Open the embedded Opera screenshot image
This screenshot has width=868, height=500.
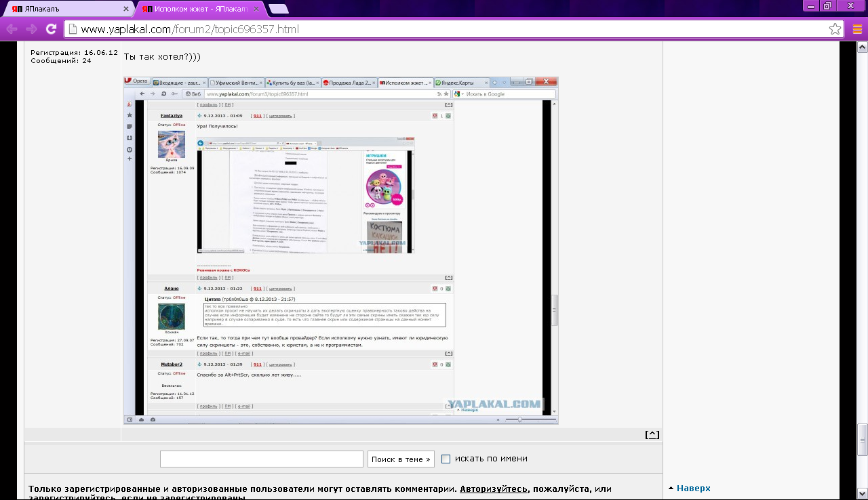[x=340, y=250]
